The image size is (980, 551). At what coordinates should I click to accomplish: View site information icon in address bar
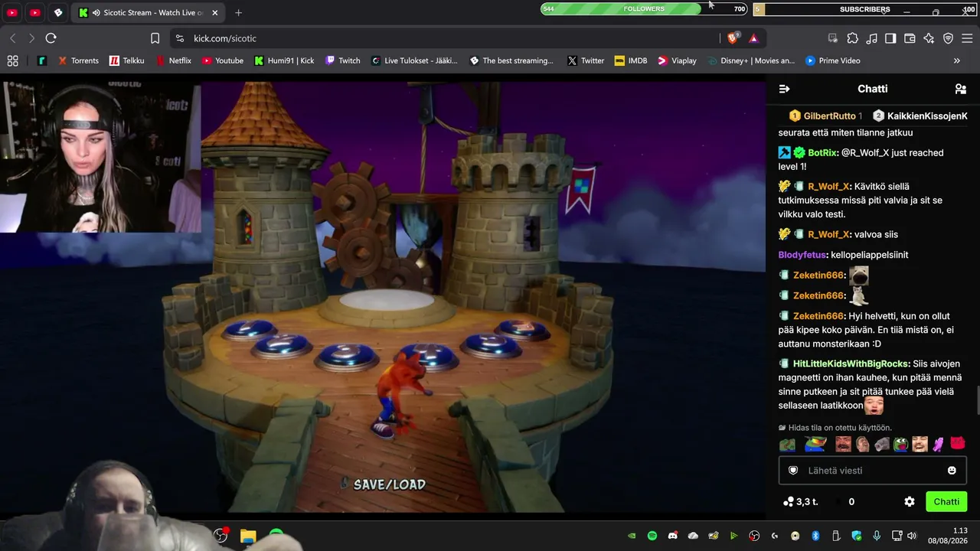tap(179, 38)
